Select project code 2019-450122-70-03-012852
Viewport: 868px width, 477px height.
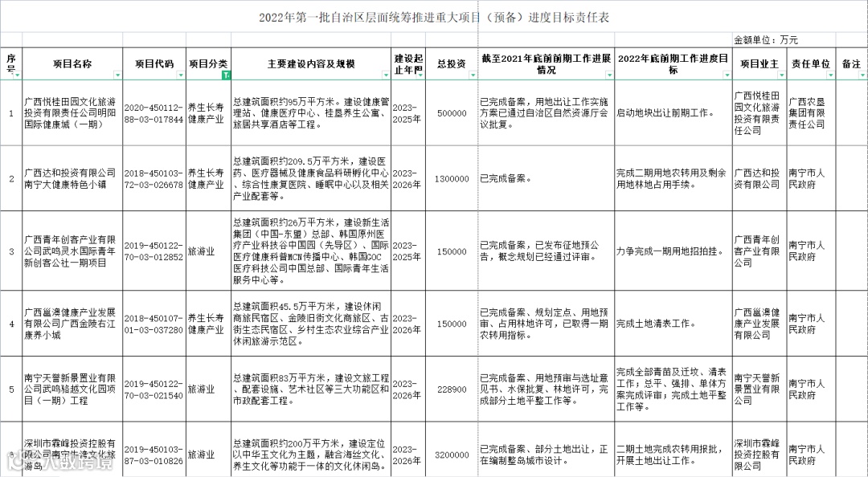pyautogui.click(x=154, y=251)
